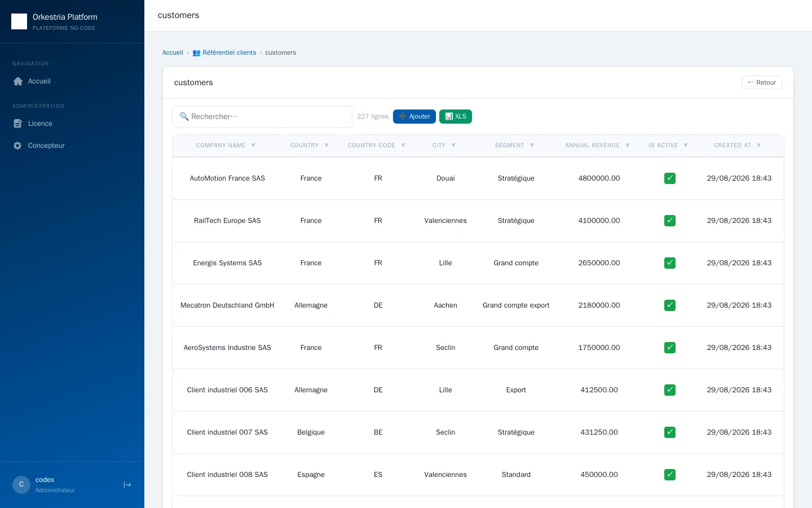The width and height of the screenshot is (812, 508).
Task: Click the 227 lignes row count
Action: (x=373, y=116)
